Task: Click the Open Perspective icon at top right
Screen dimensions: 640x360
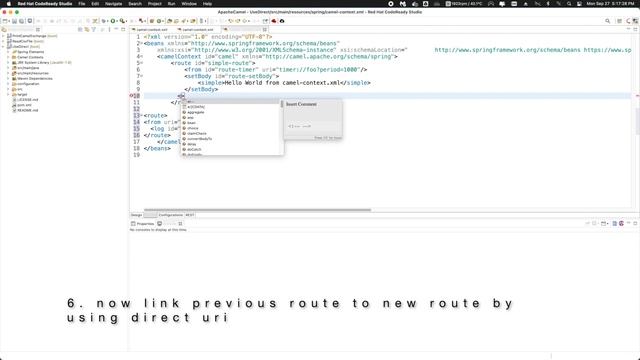Action: 619,21
